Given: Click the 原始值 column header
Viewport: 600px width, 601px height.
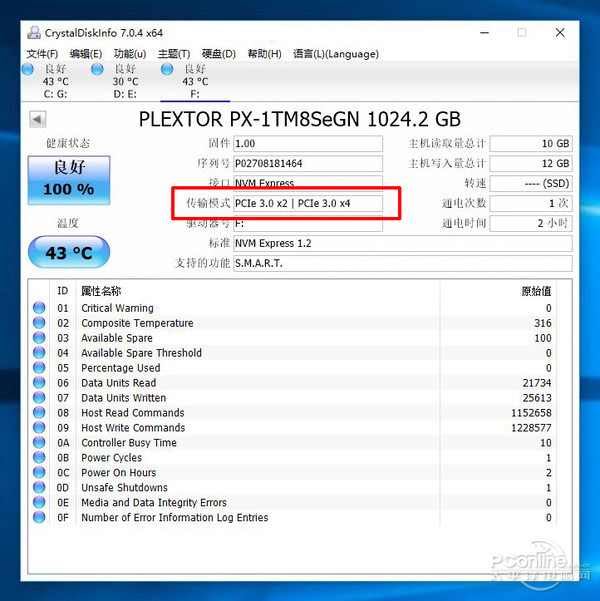Looking at the screenshot, I should point(536,291).
